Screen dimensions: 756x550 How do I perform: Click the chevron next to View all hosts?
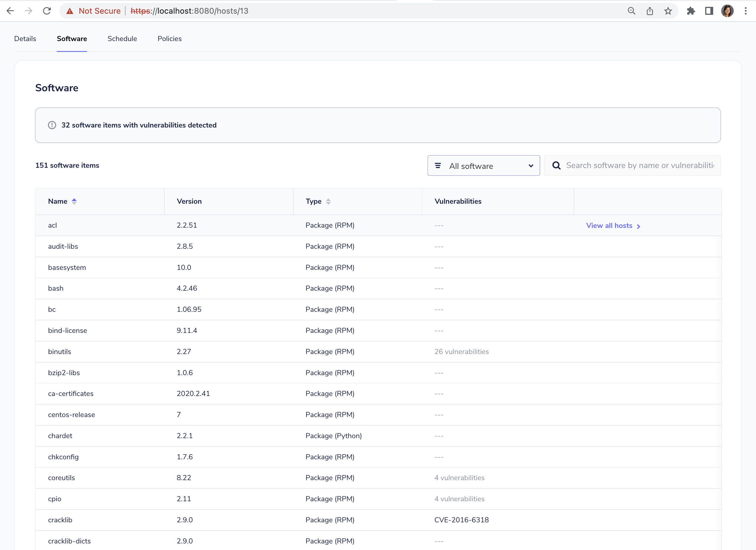[639, 226]
